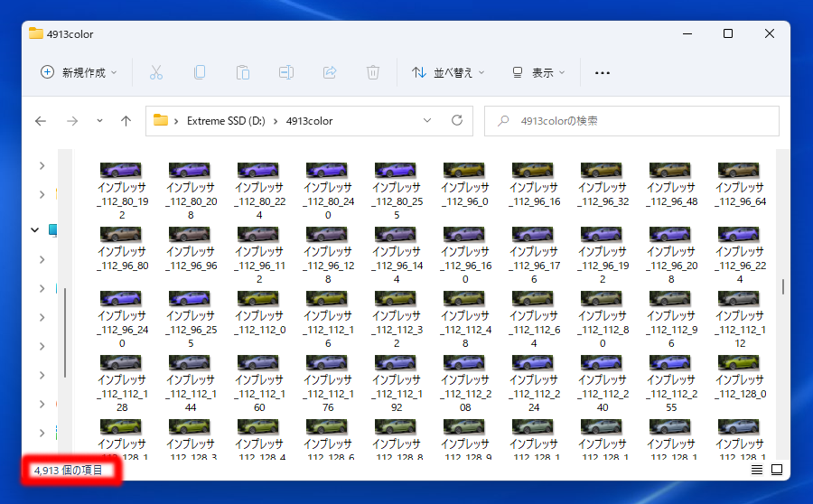Open the 並べ替え sort menu
The width and height of the screenshot is (813, 504).
448,72
